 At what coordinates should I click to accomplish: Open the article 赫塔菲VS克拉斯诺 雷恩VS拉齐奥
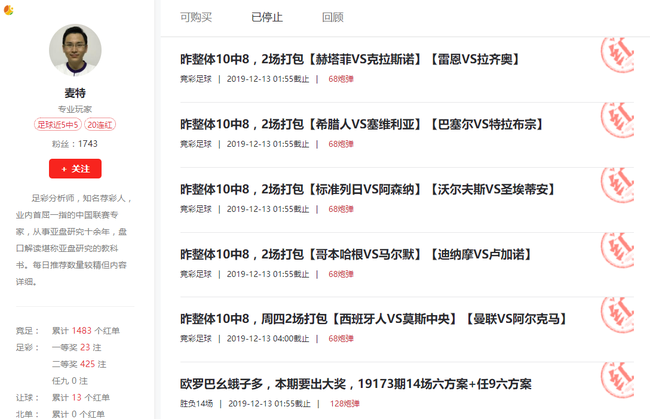351,59
